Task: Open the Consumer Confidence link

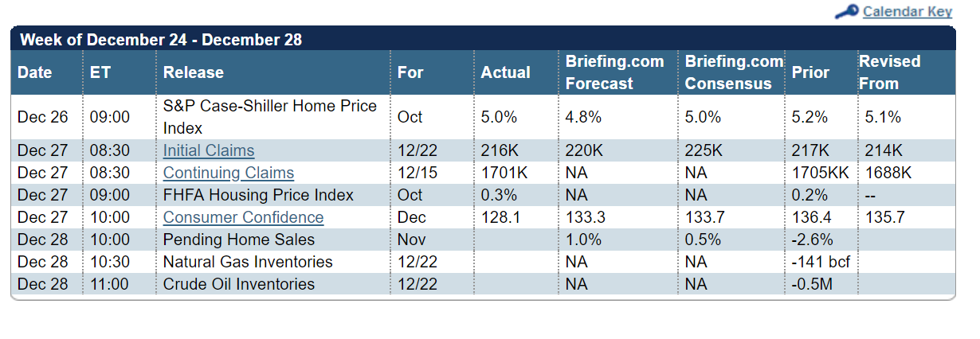Action: pos(243,217)
